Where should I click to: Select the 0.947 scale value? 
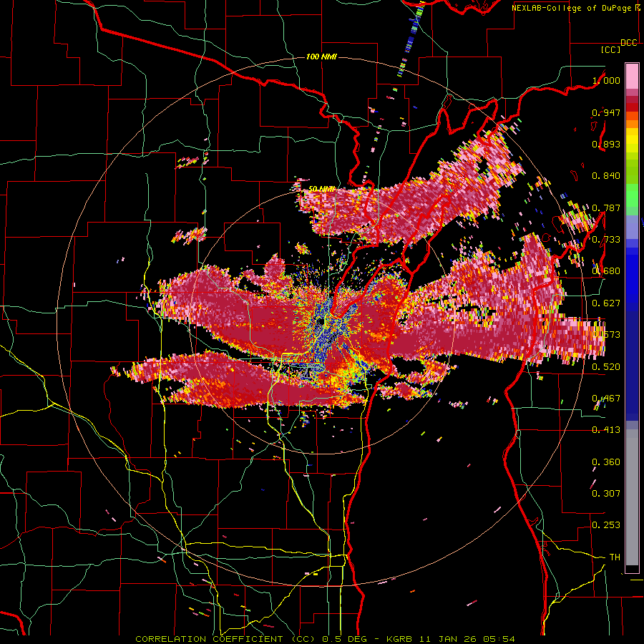[606, 112]
